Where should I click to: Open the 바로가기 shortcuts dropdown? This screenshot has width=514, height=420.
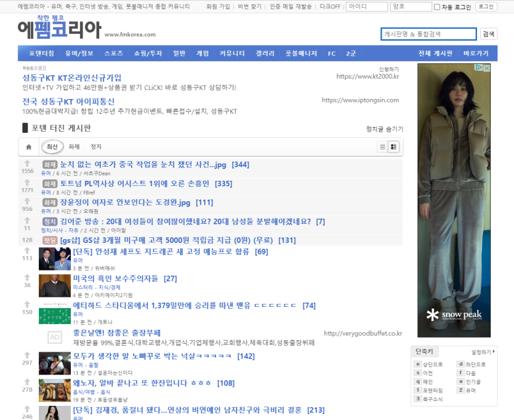click(x=476, y=53)
